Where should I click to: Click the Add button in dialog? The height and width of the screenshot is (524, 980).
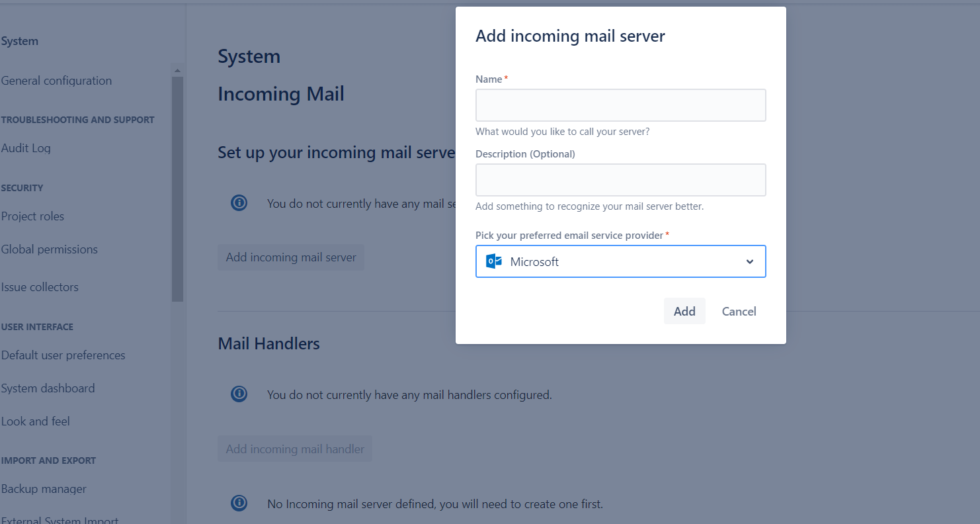(x=684, y=311)
